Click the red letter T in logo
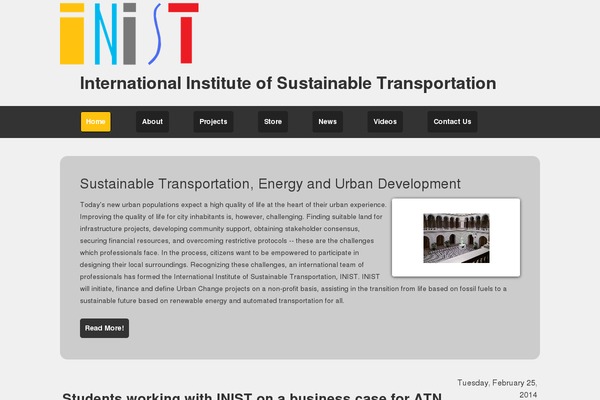This screenshot has width=600, height=400. [x=180, y=32]
